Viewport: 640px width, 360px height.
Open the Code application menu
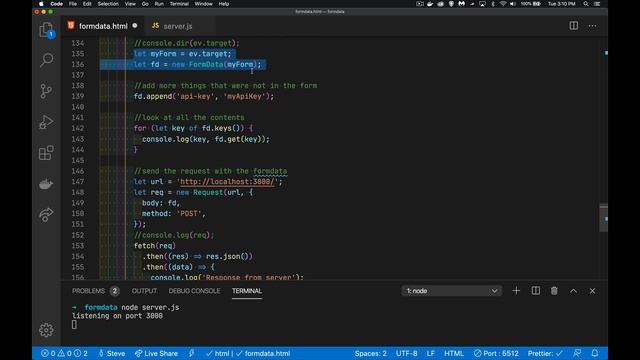point(56,4)
